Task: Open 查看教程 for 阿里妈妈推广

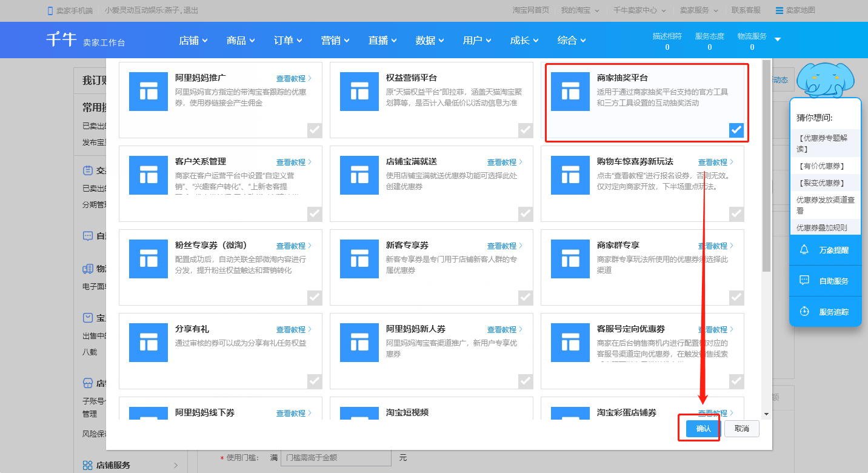Action: (x=294, y=78)
